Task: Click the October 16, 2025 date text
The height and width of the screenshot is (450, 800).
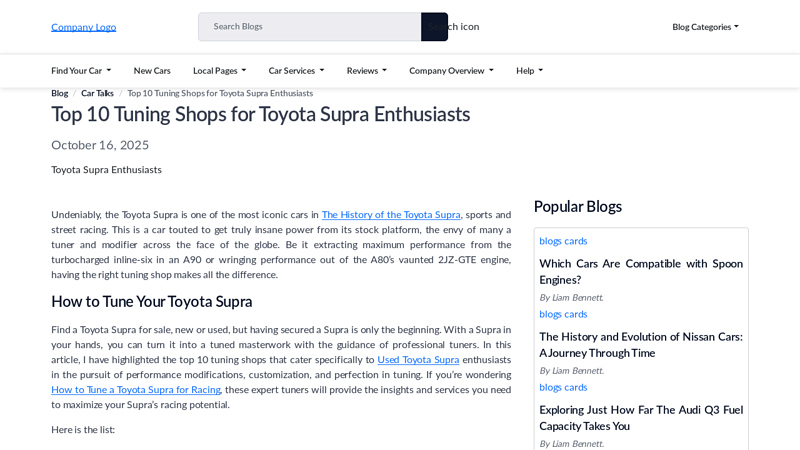Action: (x=100, y=145)
